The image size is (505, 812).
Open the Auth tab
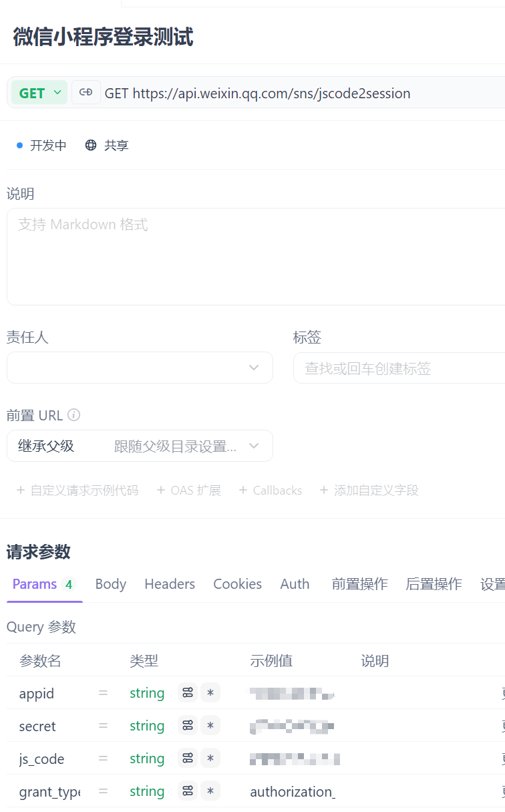tap(295, 584)
